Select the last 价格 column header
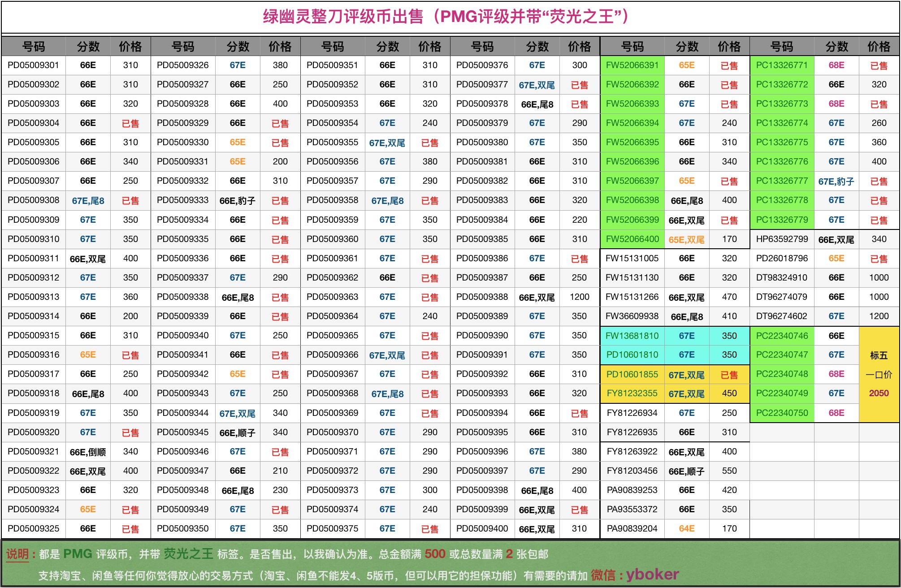The height and width of the screenshot is (588, 901). 879,47
